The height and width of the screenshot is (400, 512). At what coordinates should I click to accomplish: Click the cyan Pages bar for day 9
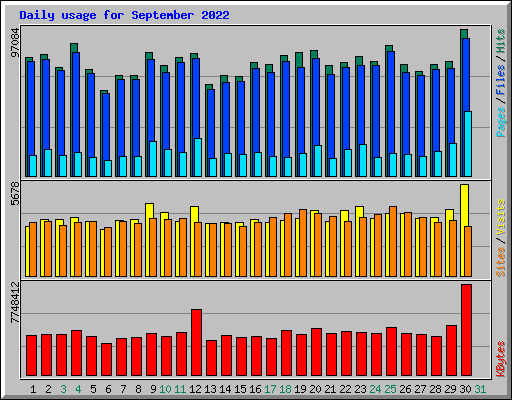tap(153, 159)
